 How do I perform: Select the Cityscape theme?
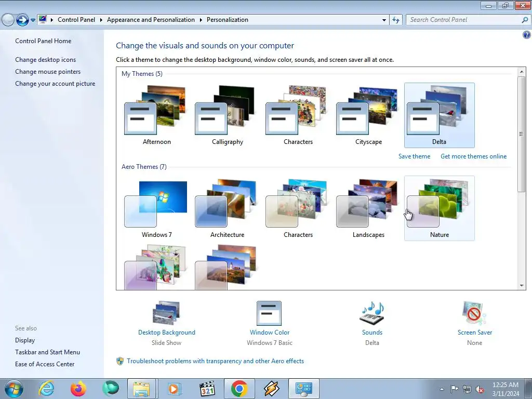pos(368,115)
